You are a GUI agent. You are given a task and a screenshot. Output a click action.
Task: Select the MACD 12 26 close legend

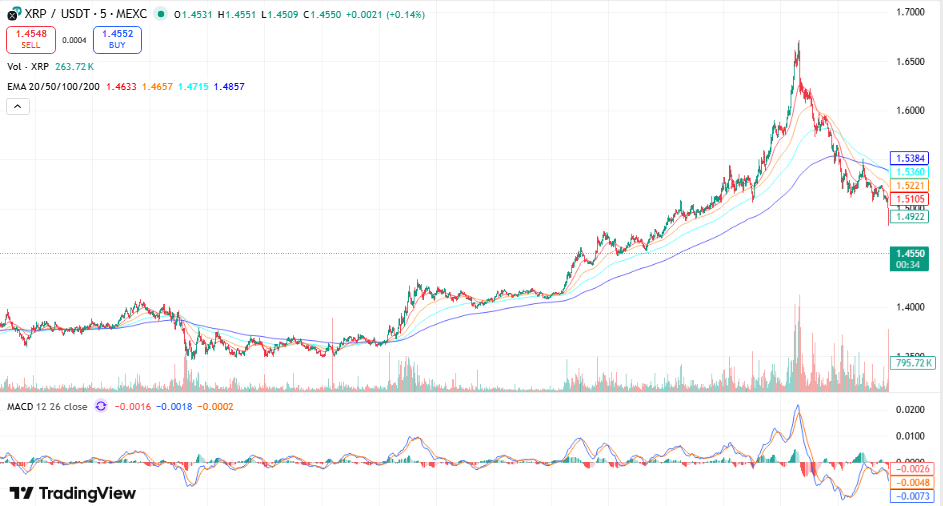pos(47,407)
